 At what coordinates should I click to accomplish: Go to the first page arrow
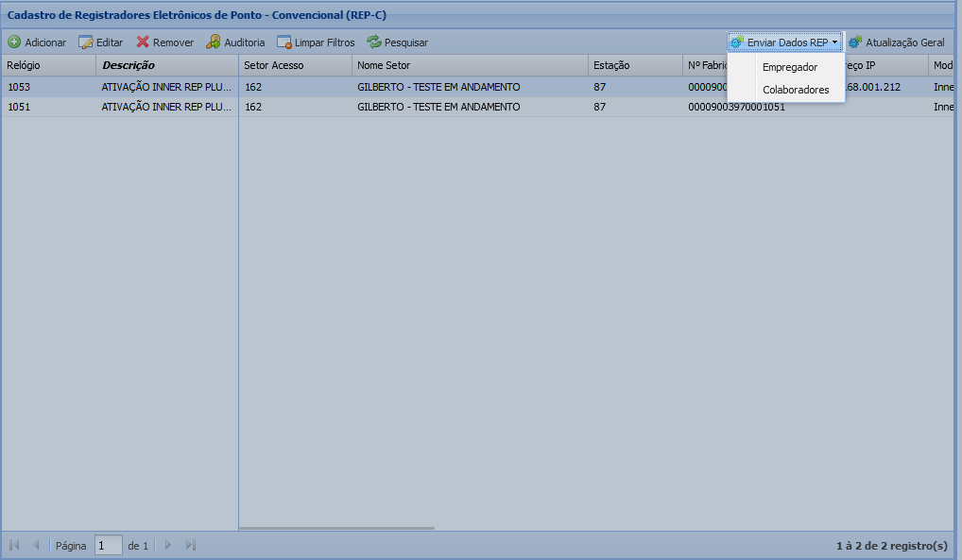[x=15, y=545]
